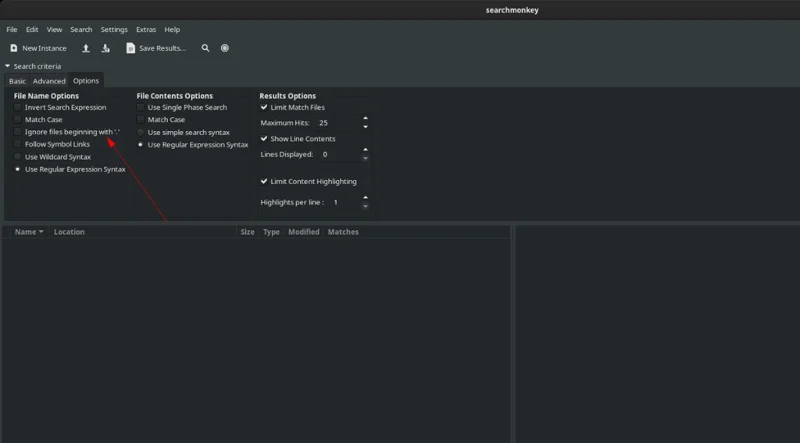Sort results by Name column
This screenshot has width=800, height=443.
(29, 232)
